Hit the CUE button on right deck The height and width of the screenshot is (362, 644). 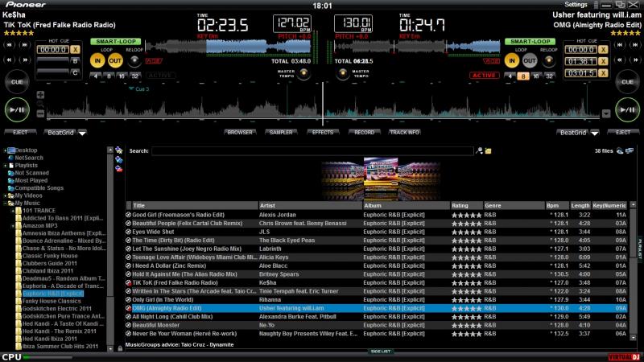click(x=627, y=82)
